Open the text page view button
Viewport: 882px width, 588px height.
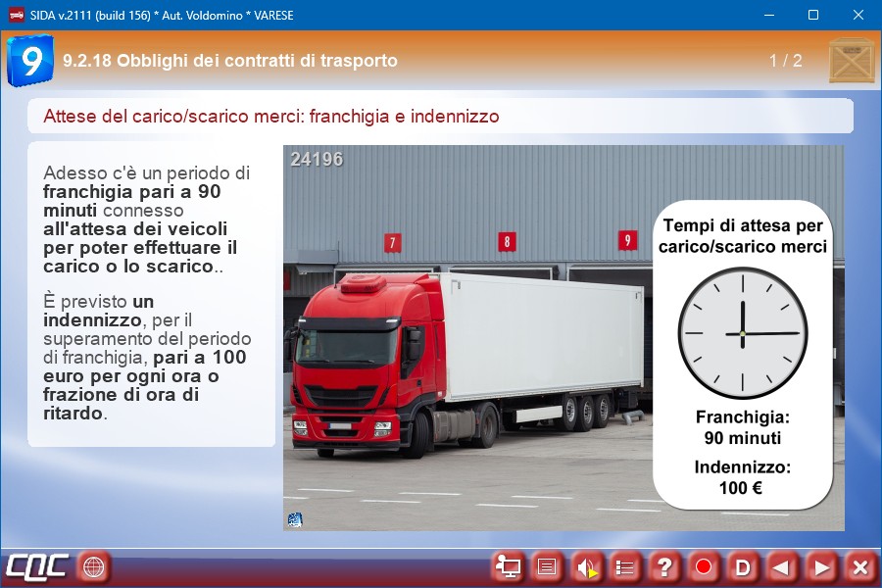coord(547,567)
